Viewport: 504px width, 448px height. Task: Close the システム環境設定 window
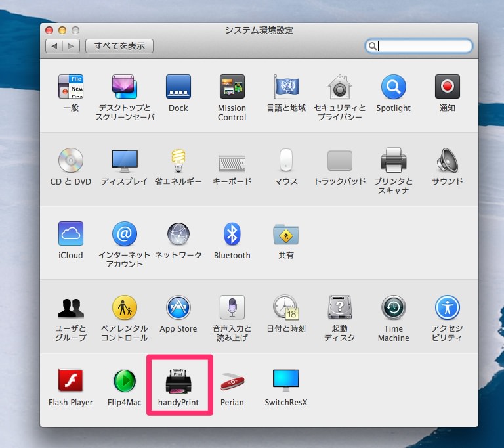49,30
